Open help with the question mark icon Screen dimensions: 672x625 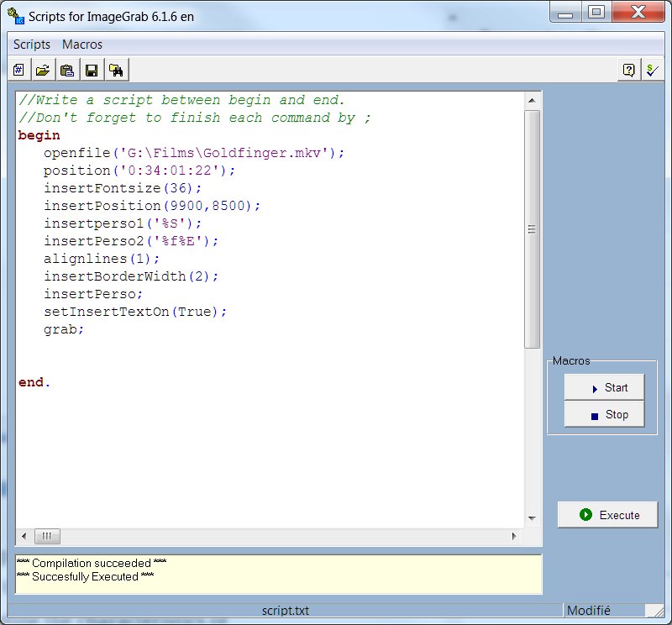(x=628, y=70)
